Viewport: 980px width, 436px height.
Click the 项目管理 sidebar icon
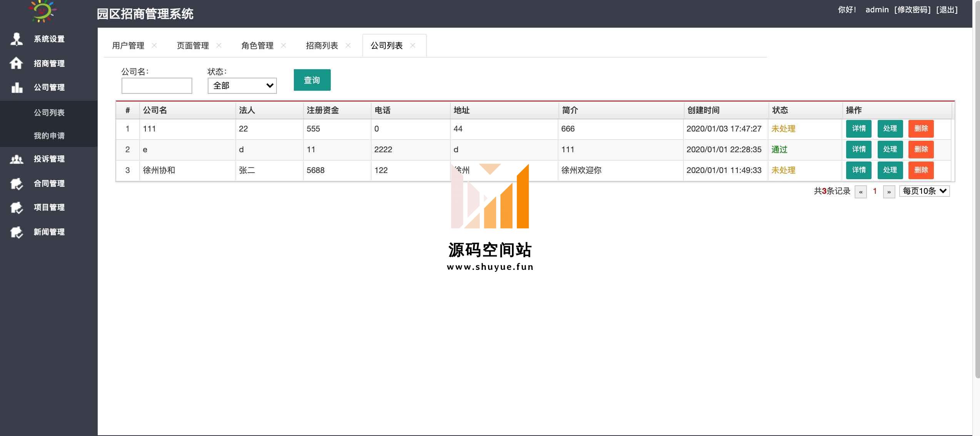[x=17, y=208]
